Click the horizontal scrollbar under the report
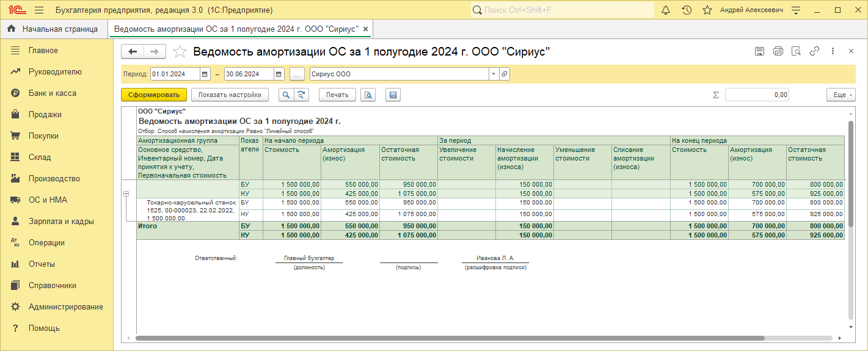 (449, 338)
